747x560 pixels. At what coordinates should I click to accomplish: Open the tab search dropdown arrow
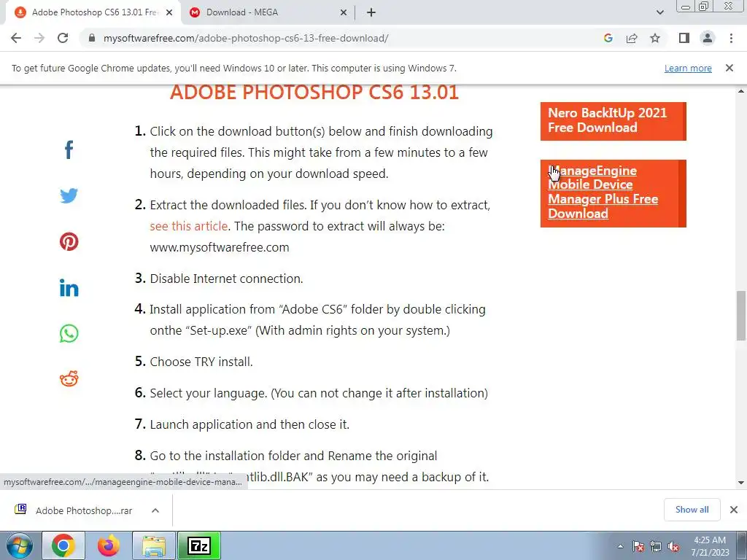pos(659,12)
